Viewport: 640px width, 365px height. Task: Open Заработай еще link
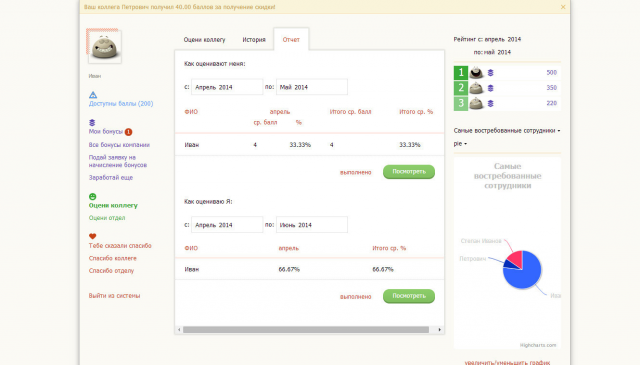[x=111, y=178]
